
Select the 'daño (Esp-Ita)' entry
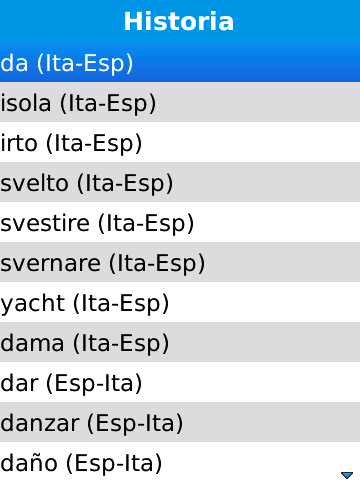(x=180, y=461)
